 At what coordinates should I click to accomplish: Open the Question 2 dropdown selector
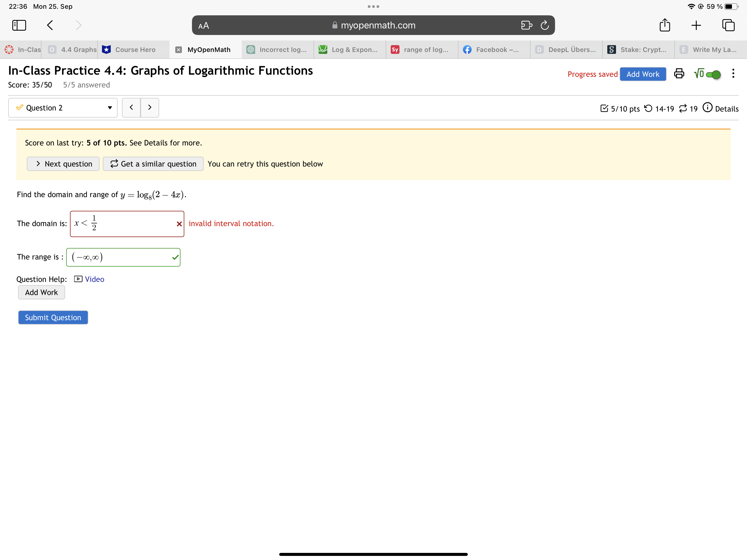click(63, 108)
